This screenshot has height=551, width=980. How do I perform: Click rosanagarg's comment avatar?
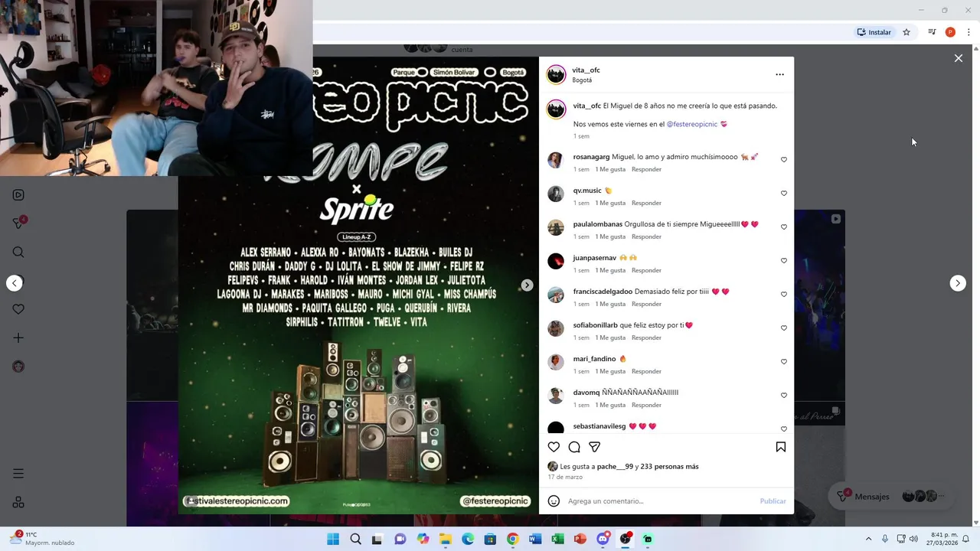click(556, 160)
